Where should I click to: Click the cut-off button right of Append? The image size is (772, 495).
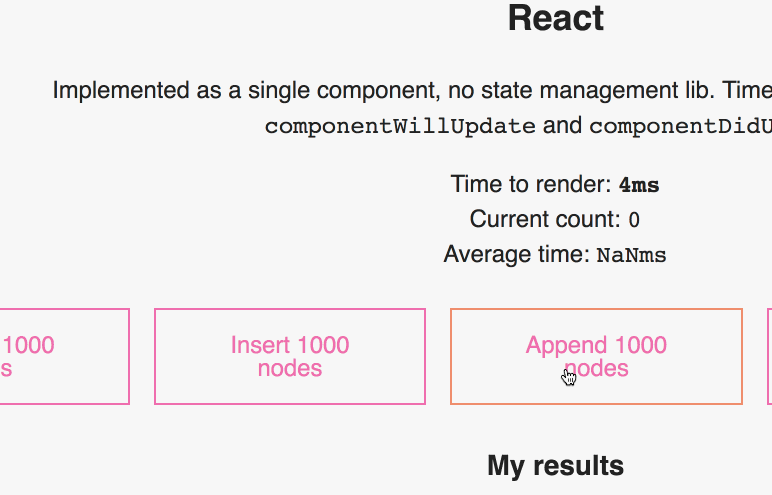(770, 357)
